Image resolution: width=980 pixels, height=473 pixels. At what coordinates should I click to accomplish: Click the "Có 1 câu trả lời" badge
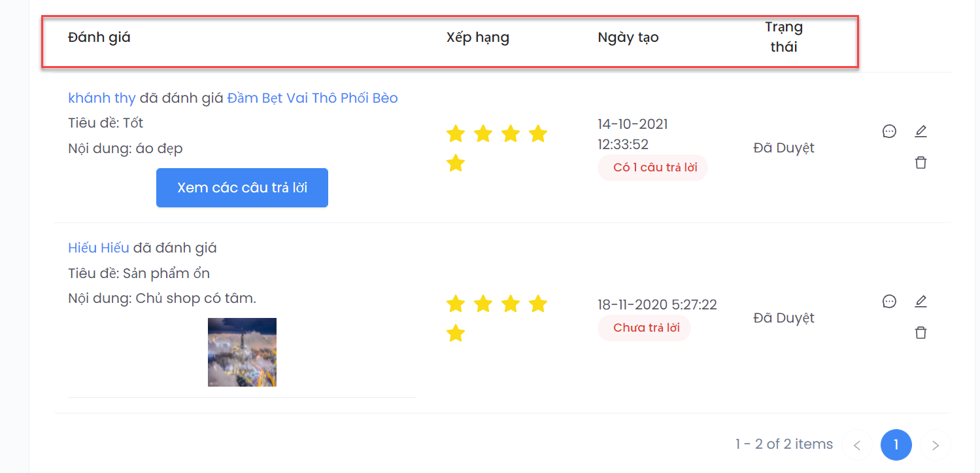coord(652,167)
